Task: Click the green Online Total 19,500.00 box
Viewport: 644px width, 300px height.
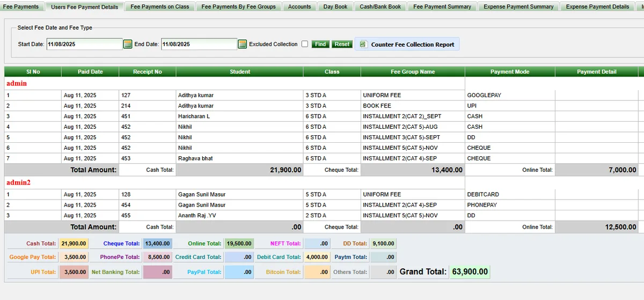Action: pyautogui.click(x=239, y=244)
